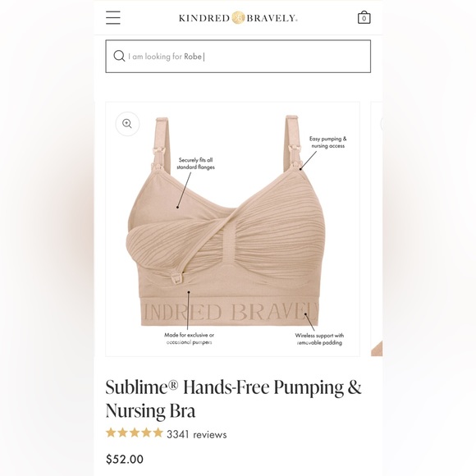Click the suggested "Robe" search text

193,57
